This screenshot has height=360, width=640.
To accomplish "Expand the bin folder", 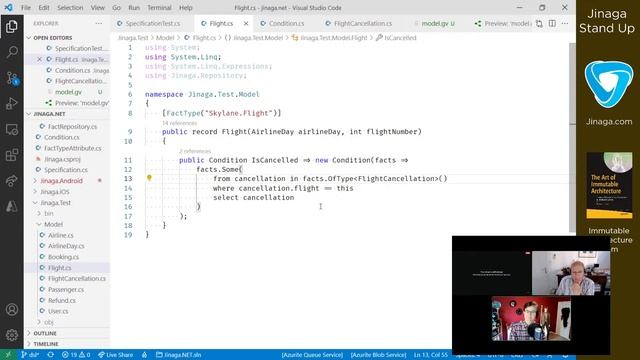I will click(49, 213).
